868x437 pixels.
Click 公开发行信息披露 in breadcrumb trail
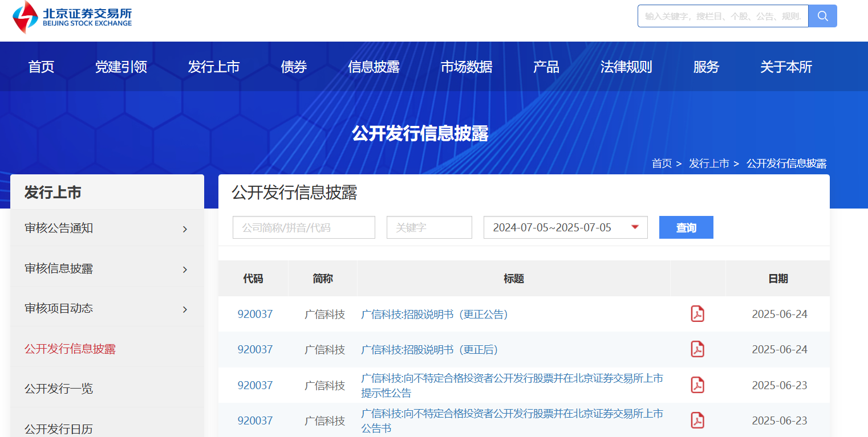786,164
